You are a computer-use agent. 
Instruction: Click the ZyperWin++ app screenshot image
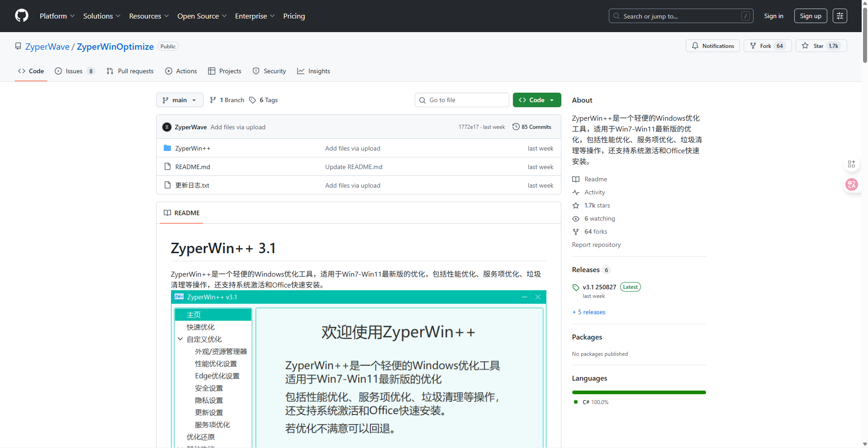[x=358, y=369]
